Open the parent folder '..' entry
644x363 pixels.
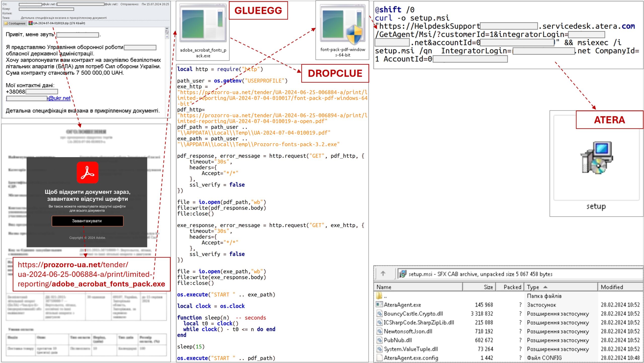click(385, 296)
